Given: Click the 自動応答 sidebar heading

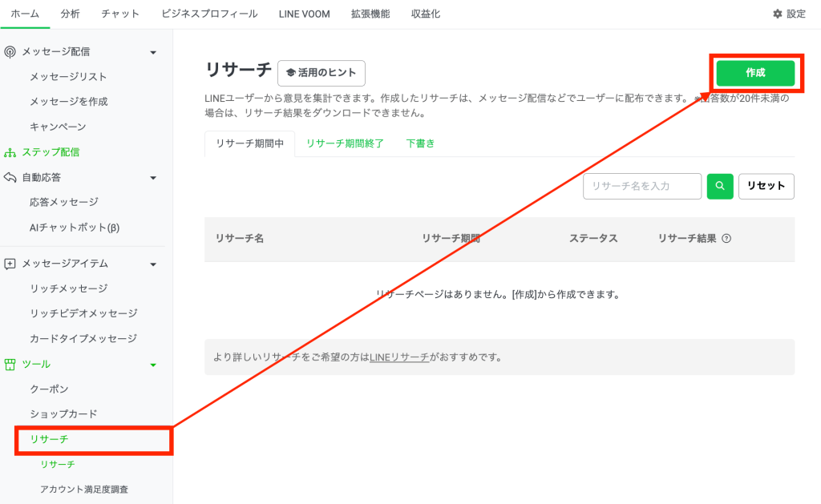Looking at the screenshot, I should click(x=42, y=177).
